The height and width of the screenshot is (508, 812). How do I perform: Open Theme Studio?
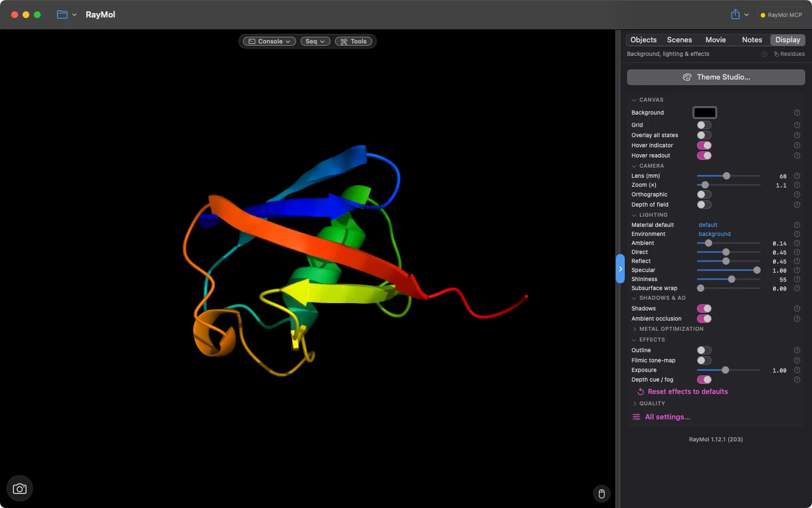click(716, 77)
